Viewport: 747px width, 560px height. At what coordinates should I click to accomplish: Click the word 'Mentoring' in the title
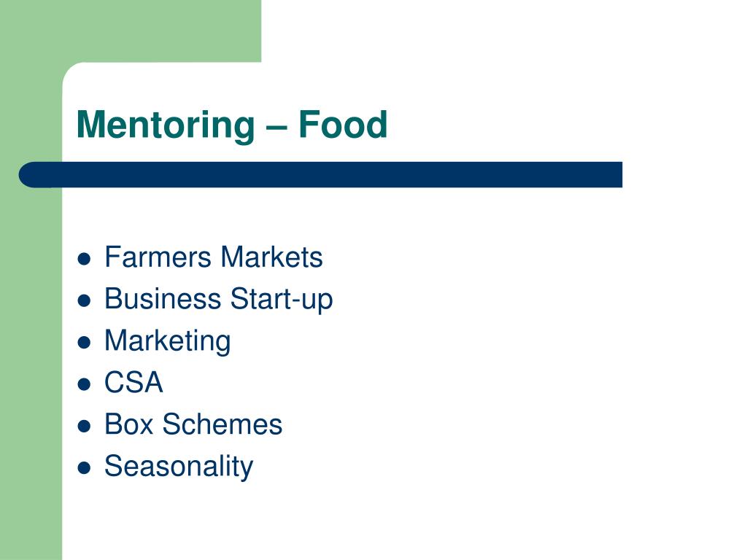[166, 125]
